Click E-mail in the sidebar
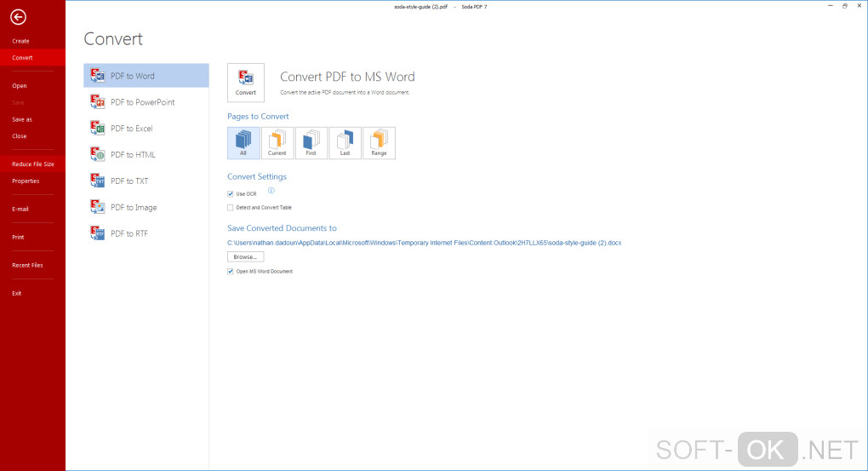Viewport: 868px width, 471px height. (x=20, y=209)
